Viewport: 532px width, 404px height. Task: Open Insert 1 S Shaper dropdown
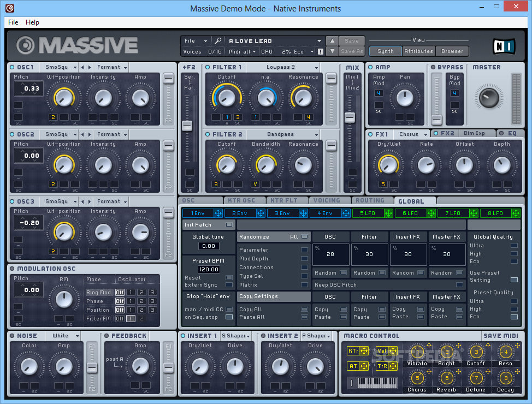[236, 336]
